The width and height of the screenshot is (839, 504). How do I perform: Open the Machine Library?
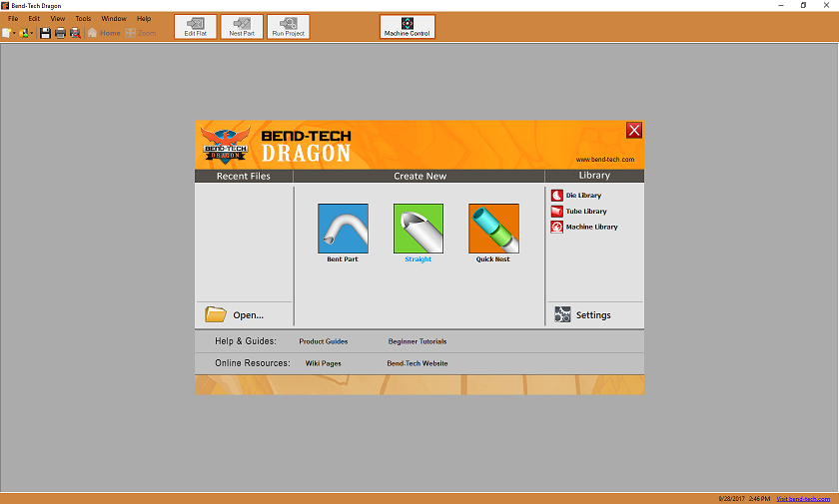(x=584, y=227)
